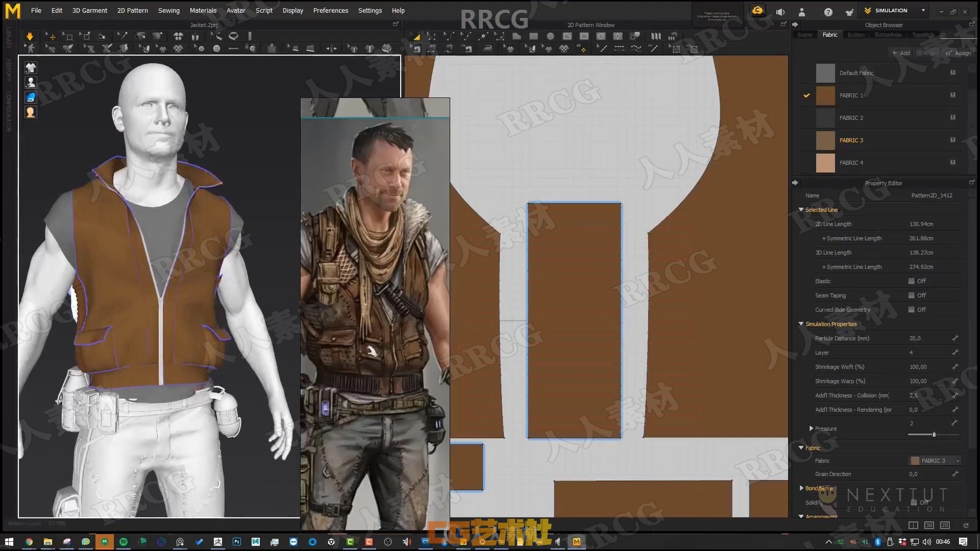Open the HISTORY side panel
980x551 pixels.
9,70
